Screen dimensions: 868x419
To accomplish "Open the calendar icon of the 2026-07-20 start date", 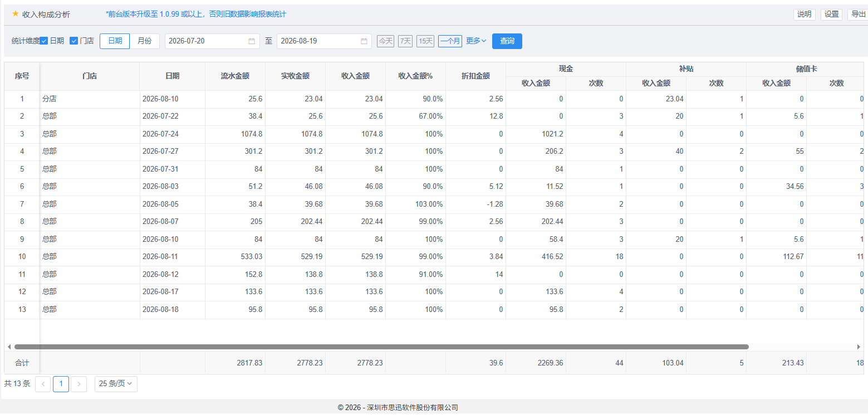I will pyautogui.click(x=252, y=41).
